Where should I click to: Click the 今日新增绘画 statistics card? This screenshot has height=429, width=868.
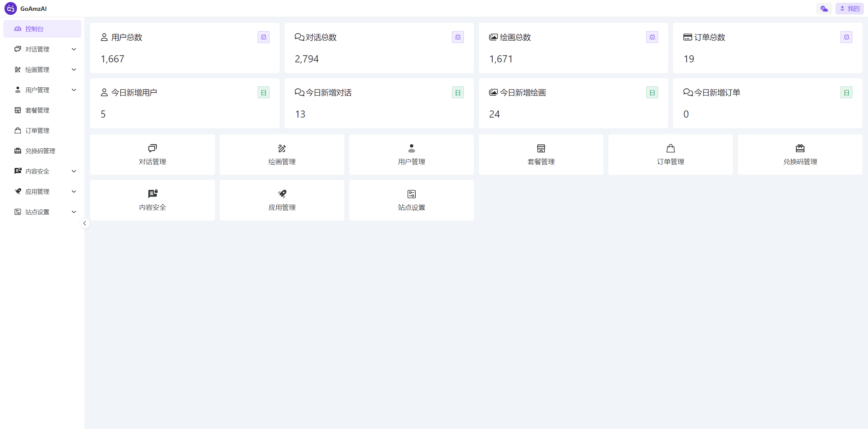(573, 103)
